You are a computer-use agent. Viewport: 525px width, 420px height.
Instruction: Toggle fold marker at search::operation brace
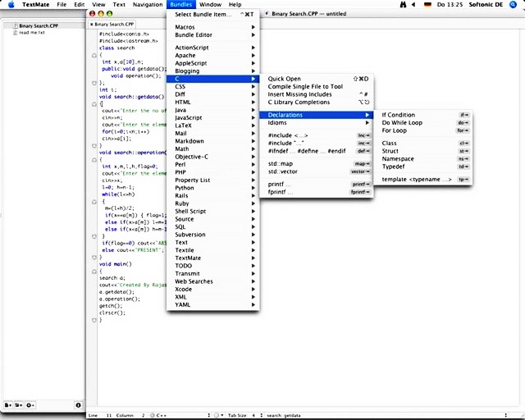tap(94, 160)
